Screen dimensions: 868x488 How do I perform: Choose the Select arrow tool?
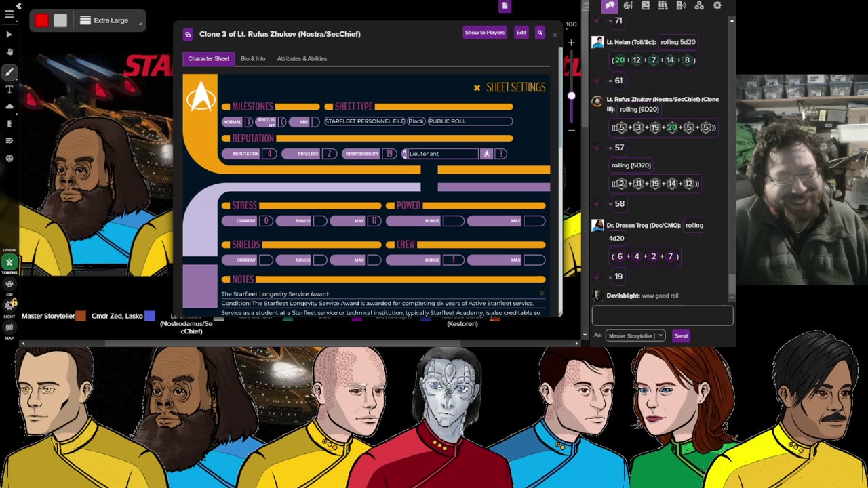coord(9,34)
